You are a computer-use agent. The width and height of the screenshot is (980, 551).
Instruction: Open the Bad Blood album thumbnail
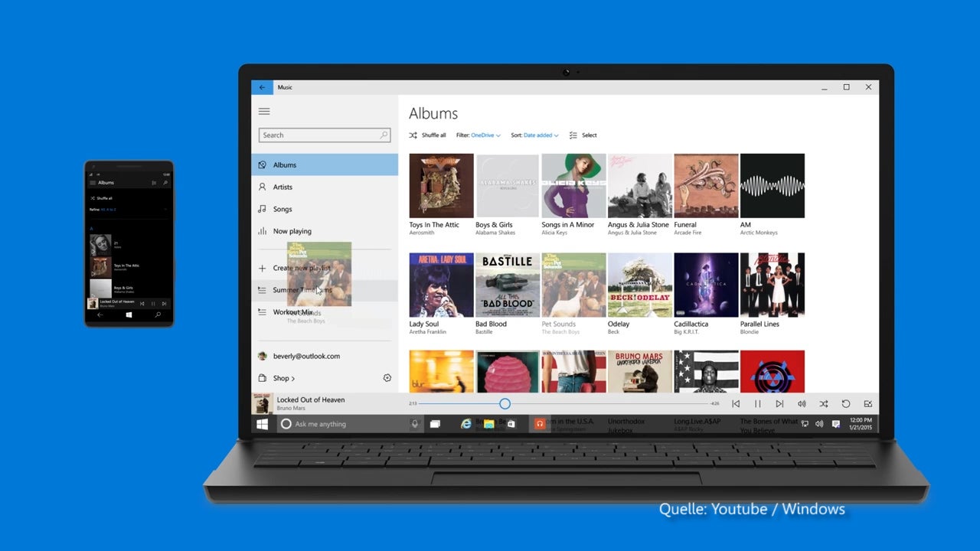(x=508, y=285)
